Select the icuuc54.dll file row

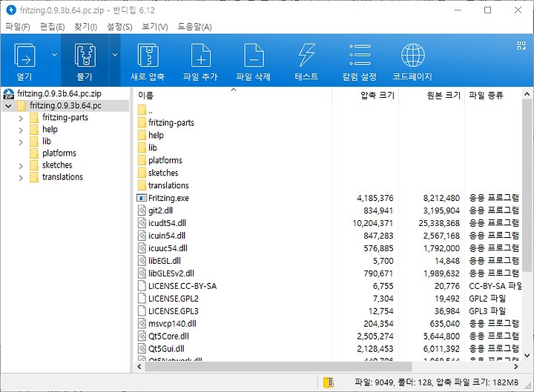point(328,248)
